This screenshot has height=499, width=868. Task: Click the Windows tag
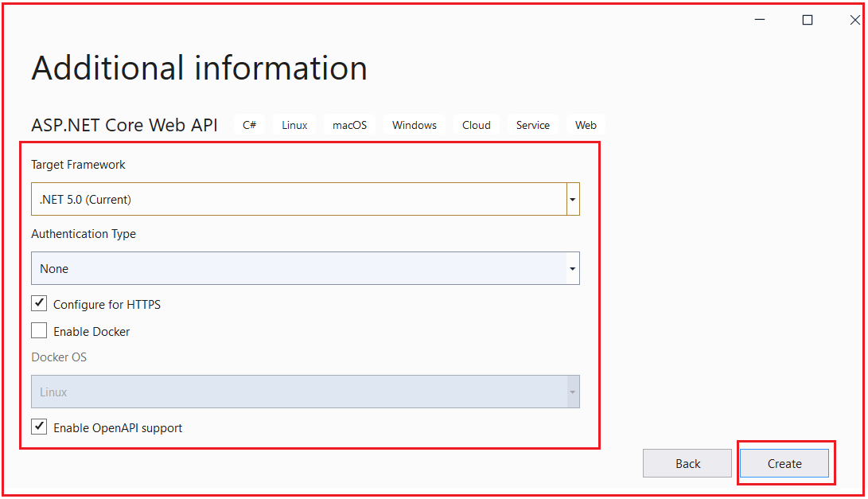[414, 125]
